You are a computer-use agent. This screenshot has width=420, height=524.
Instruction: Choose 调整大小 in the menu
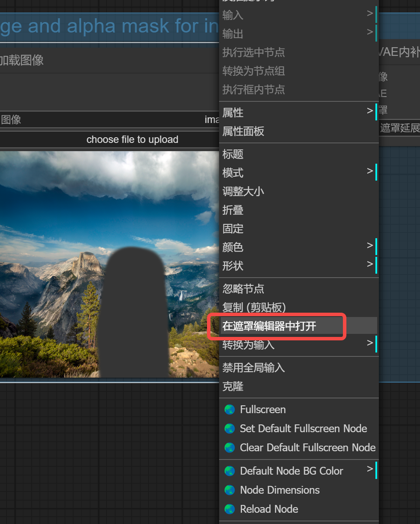298,191
